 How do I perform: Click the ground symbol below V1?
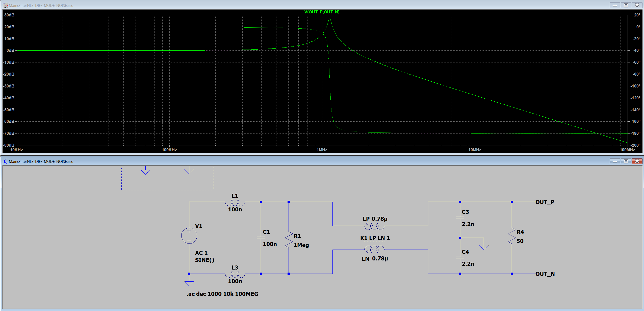click(189, 283)
